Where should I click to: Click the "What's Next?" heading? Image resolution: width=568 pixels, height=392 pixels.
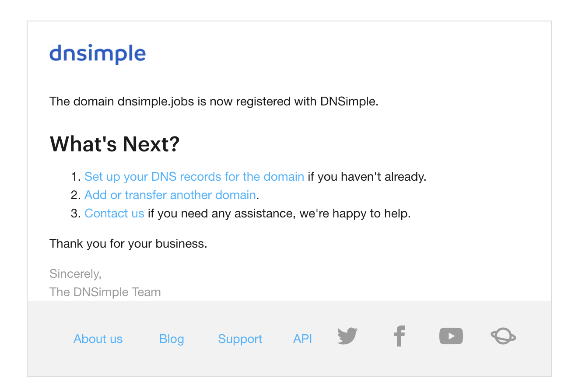click(115, 144)
